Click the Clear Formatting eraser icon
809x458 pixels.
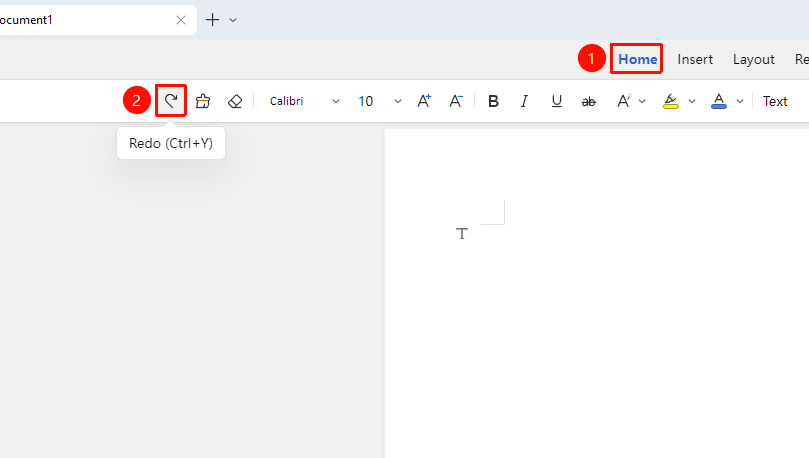point(235,101)
